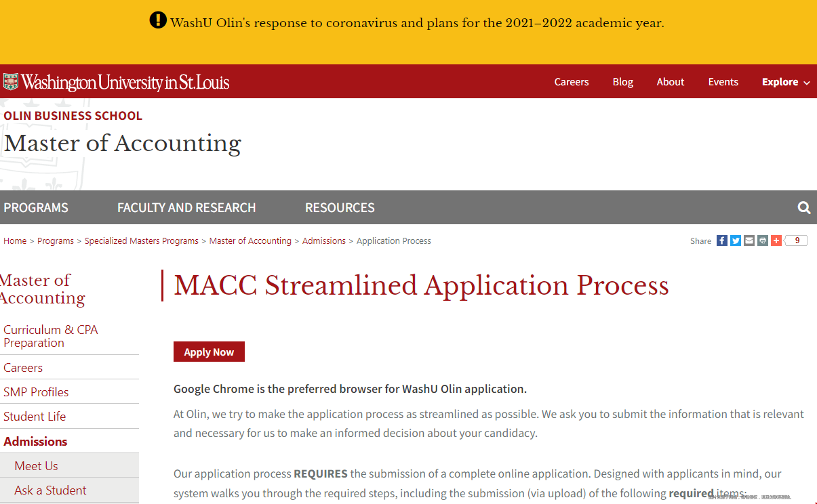Share page on Twitter
The height and width of the screenshot is (504, 817).
pyautogui.click(x=736, y=240)
